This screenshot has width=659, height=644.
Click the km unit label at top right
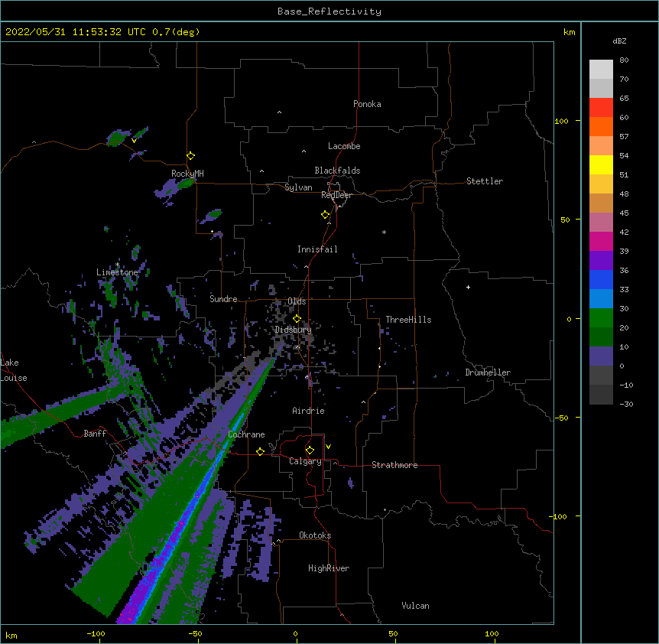569,32
